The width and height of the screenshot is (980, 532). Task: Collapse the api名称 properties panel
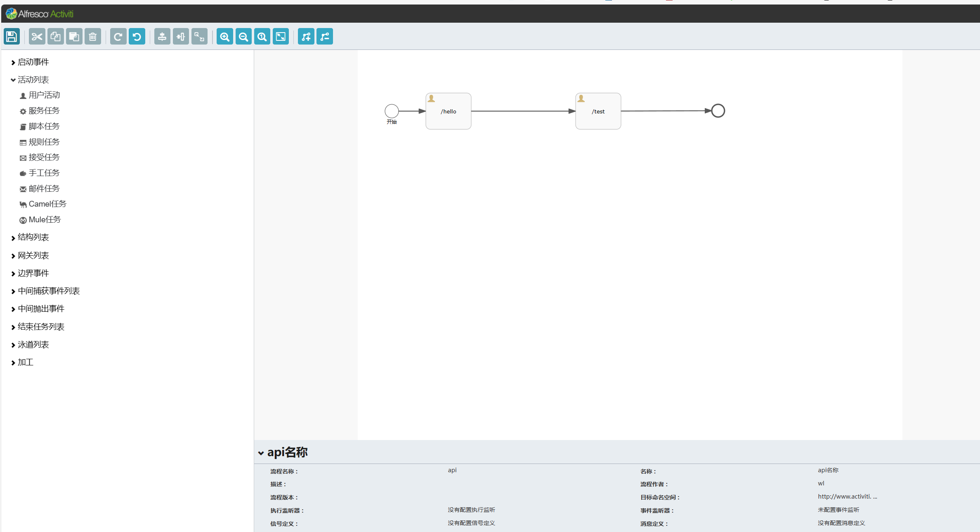261,453
